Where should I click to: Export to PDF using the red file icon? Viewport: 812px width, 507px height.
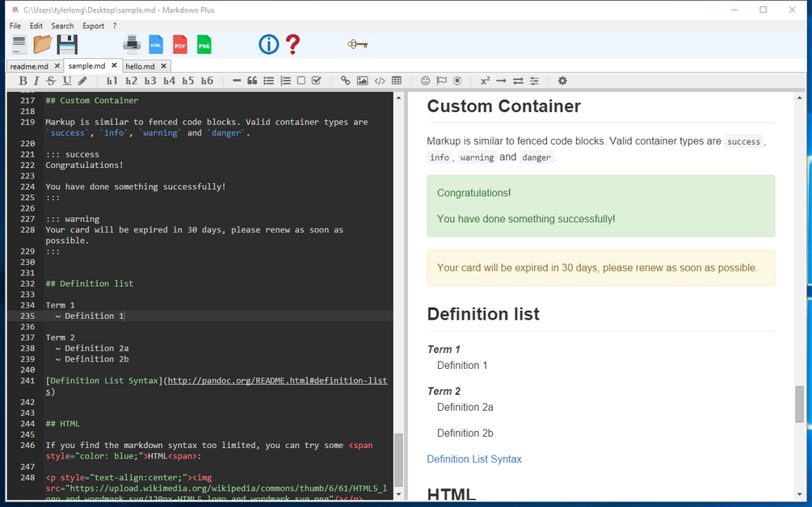pyautogui.click(x=180, y=44)
